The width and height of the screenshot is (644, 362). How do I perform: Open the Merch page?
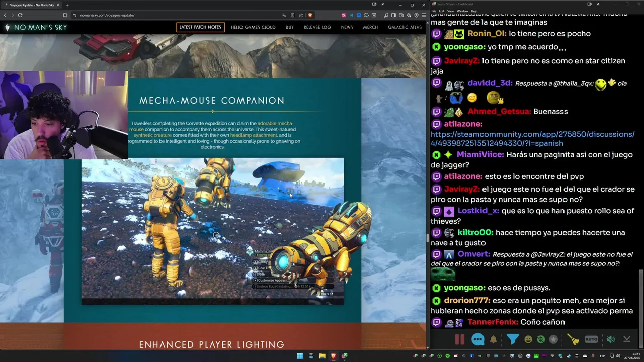(x=370, y=27)
